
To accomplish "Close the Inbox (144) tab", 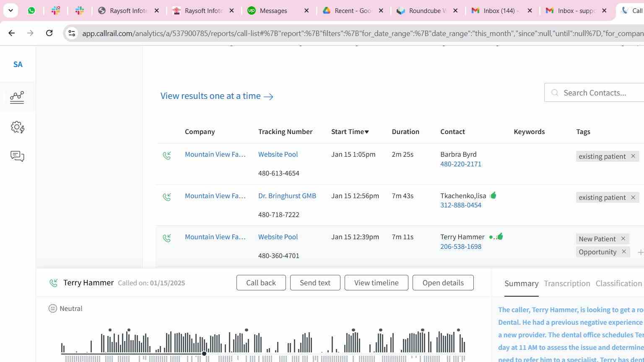I will coord(530,10).
